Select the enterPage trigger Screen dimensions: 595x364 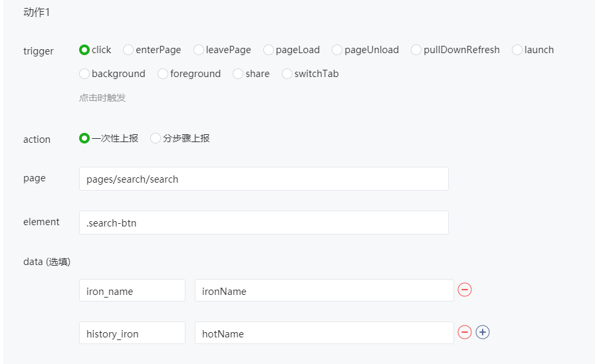pos(128,50)
